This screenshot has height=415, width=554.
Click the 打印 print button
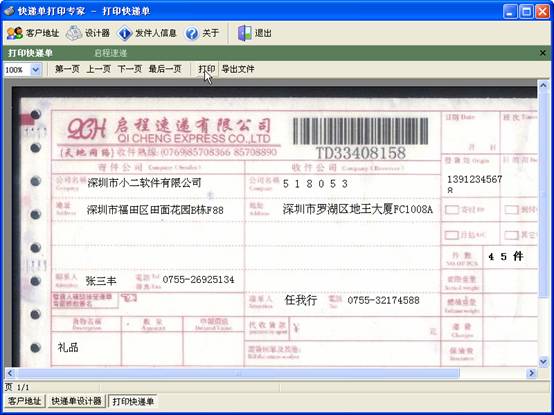pyautogui.click(x=207, y=69)
